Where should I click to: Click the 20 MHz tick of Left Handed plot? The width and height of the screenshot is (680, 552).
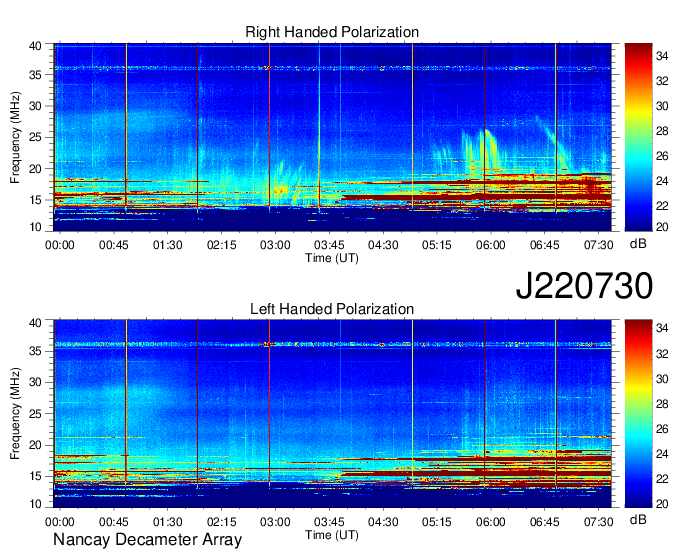(36, 445)
